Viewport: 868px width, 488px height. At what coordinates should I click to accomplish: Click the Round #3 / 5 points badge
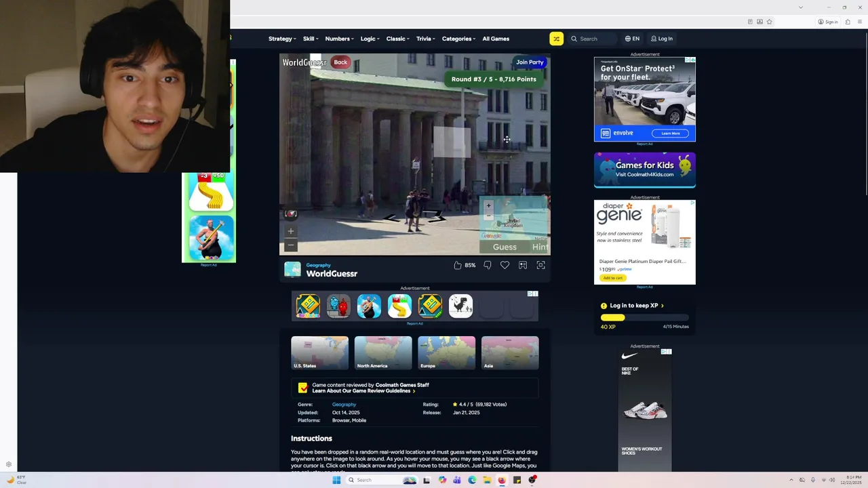tap(494, 79)
